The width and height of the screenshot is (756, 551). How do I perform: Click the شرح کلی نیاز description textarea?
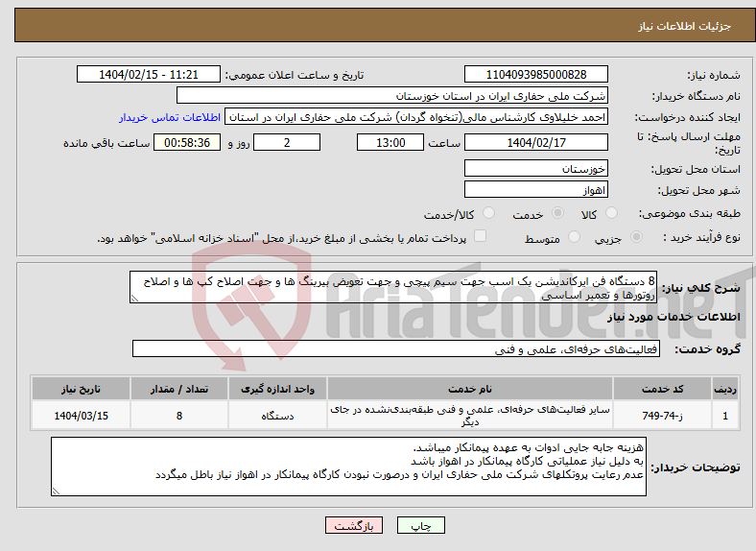[x=393, y=288]
